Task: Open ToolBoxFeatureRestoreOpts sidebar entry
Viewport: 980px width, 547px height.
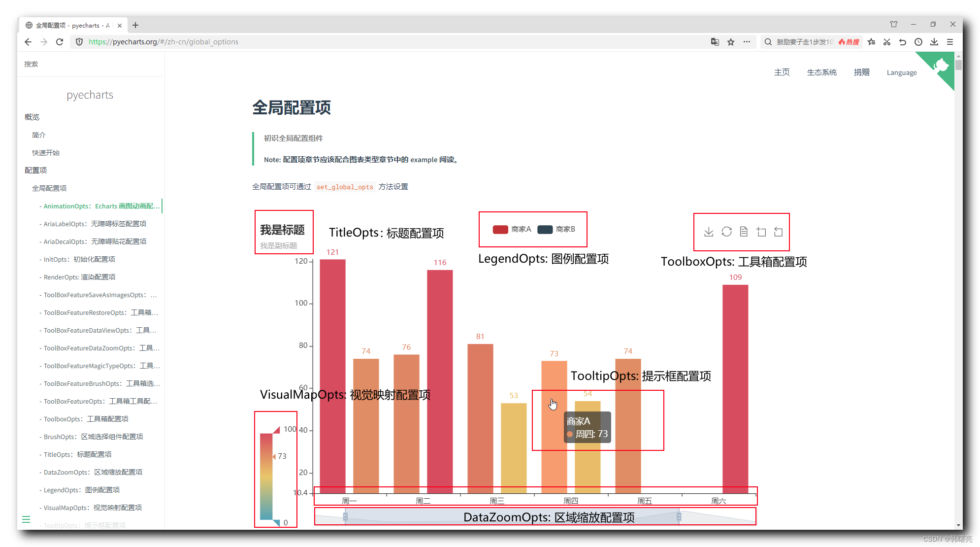Action: point(99,312)
